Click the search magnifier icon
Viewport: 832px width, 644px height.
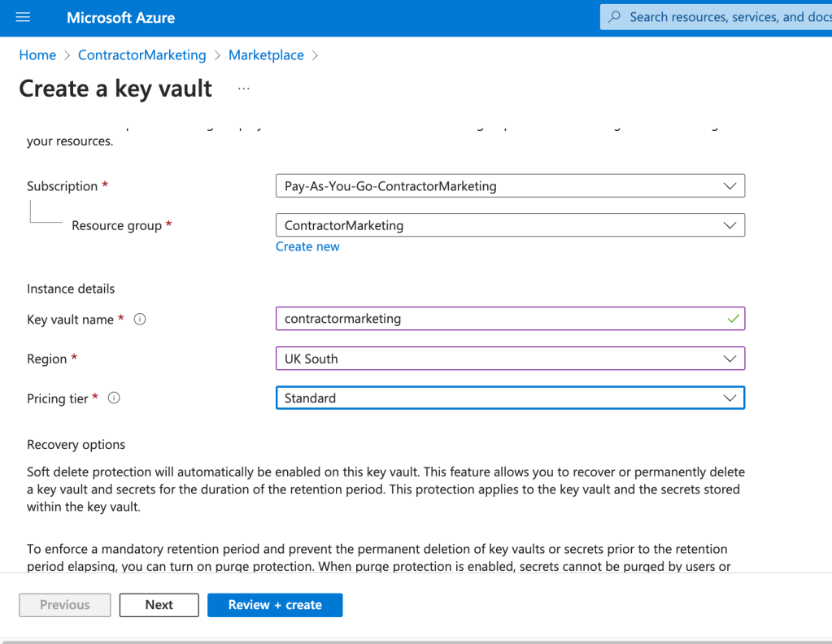click(x=615, y=17)
